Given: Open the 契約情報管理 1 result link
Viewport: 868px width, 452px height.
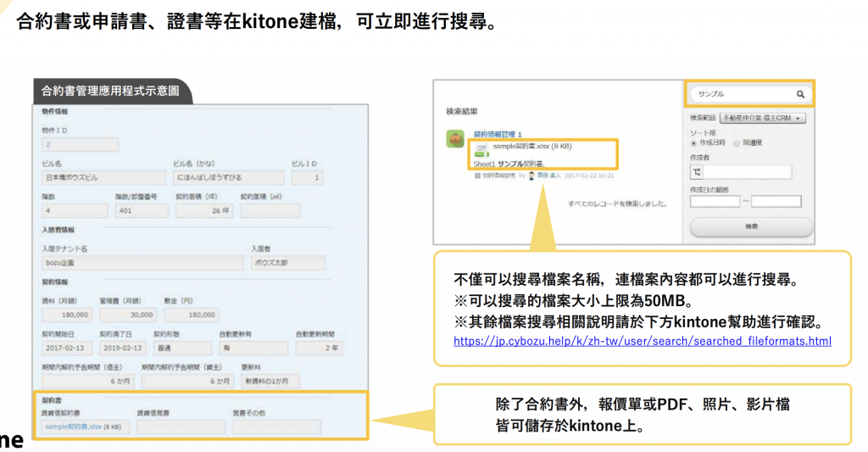Looking at the screenshot, I should pos(497,134).
